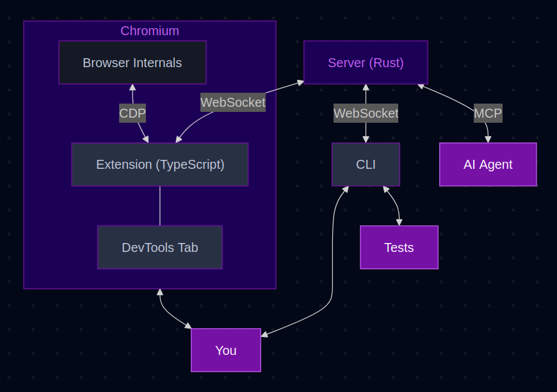Screen dimensions: 557x392
Task: Toggle the CDP connection label
Action: click(x=132, y=113)
